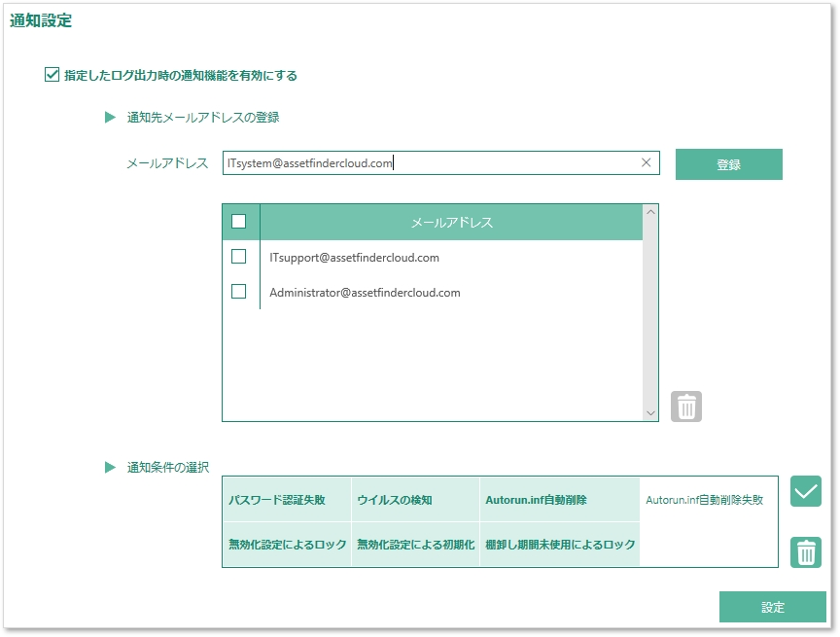Image resolution: width=840 pixels, height=637 pixels.
Task: Select the 棚卸し期間未使用によるロック condition
Action: pos(559,545)
